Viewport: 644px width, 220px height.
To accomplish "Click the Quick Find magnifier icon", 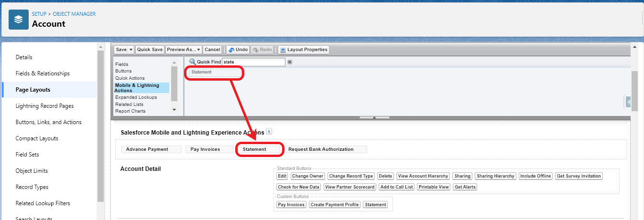I will tap(192, 62).
